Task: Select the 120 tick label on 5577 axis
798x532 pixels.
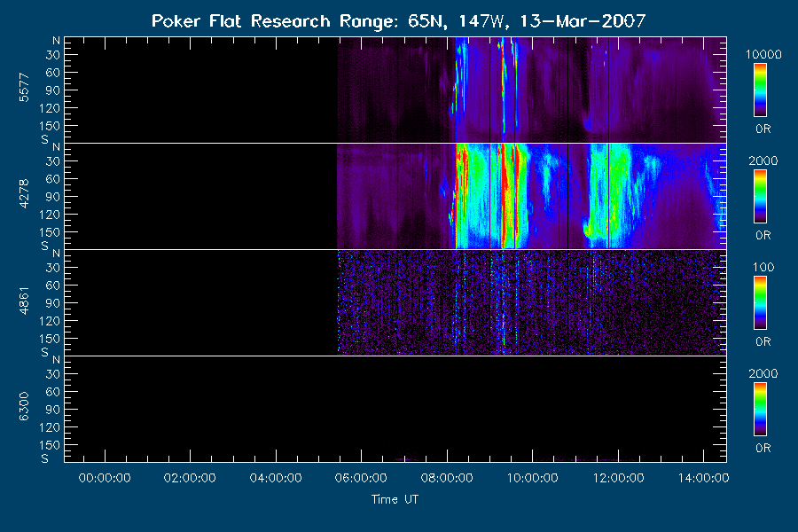Action: (50, 108)
